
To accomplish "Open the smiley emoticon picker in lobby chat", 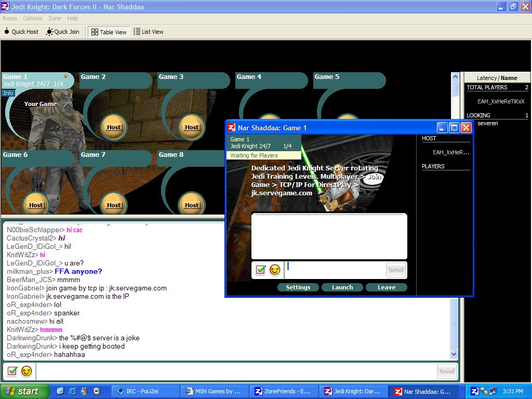I will (x=26, y=371).
